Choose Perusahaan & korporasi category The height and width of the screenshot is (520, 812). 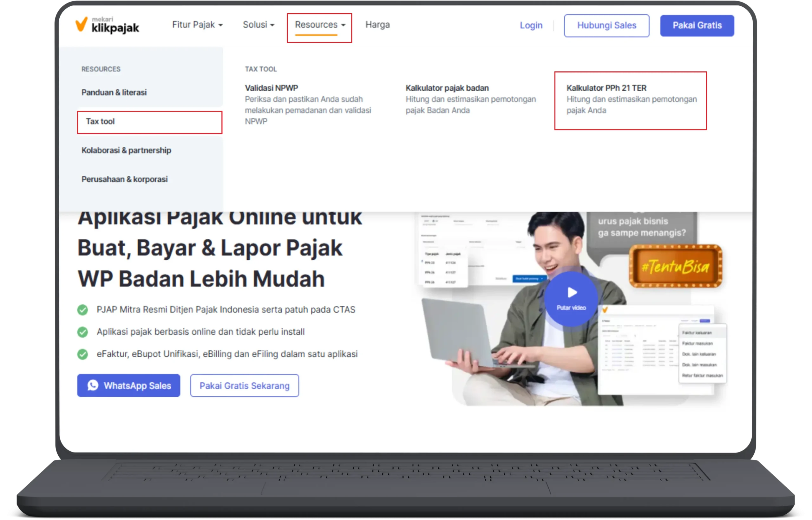click(125, 179)
